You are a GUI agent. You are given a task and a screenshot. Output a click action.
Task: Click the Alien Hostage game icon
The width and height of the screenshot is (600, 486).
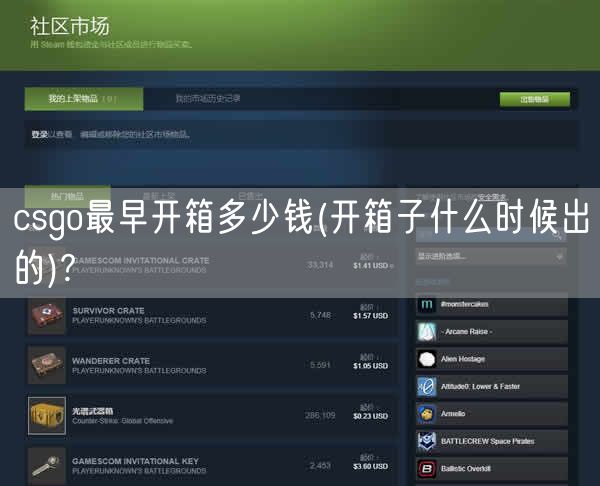click(x=426, y=359)
